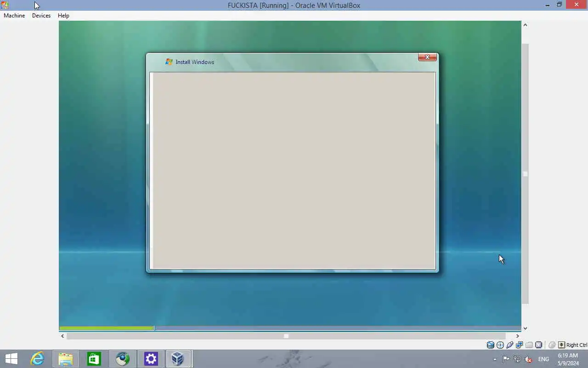Click the vertical scrollbar up arrow
Image resolution: width=588 pixels, height=368 pixels.
click(x=525, y=25)
